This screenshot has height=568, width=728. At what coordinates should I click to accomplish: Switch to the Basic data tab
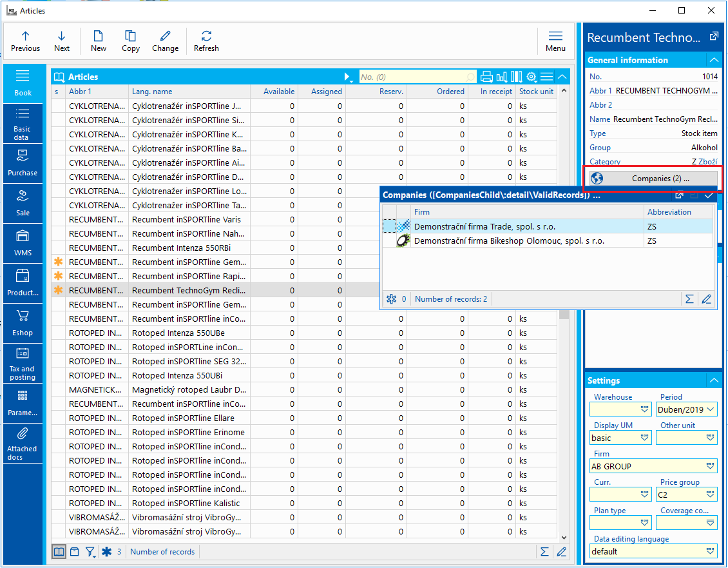point(23,124)
